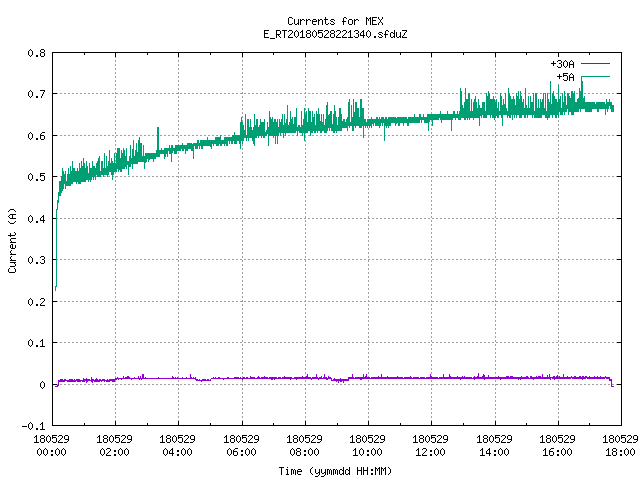The image size is (640, 480).
Task: Click the y-axis tick value 0.4
Action: pos(36,219)
